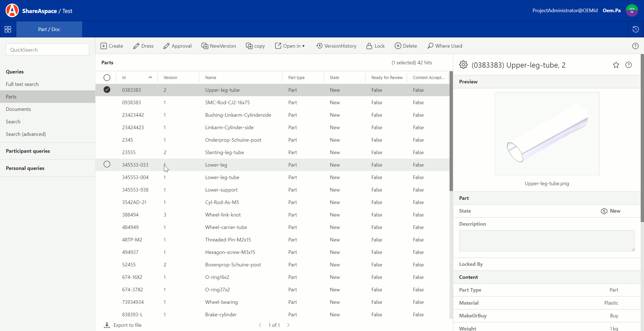Image resolution: width=644 pixels, height=331 pixels.
Task: Click into the QuickSearch field
Action: [48, 50]
